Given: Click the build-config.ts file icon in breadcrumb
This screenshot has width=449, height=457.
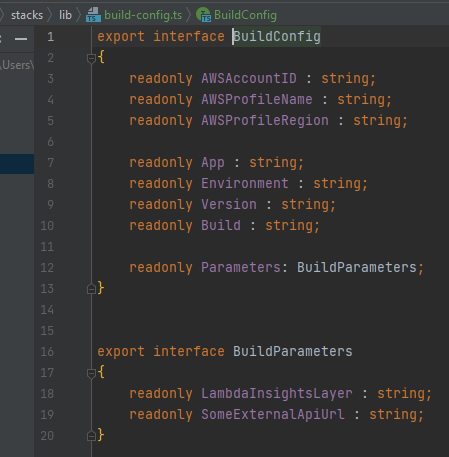Looking at the screenshot, I should 93,15.
